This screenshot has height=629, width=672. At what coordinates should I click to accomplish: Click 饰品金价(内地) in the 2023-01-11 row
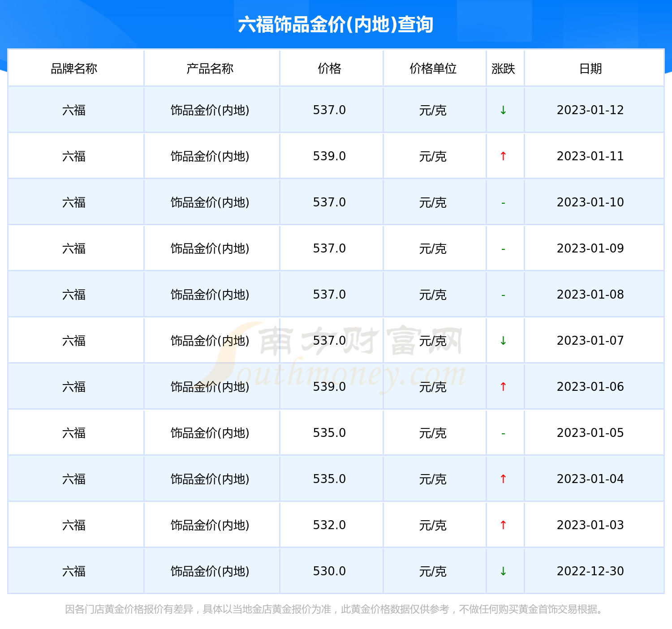click(210, 156)
